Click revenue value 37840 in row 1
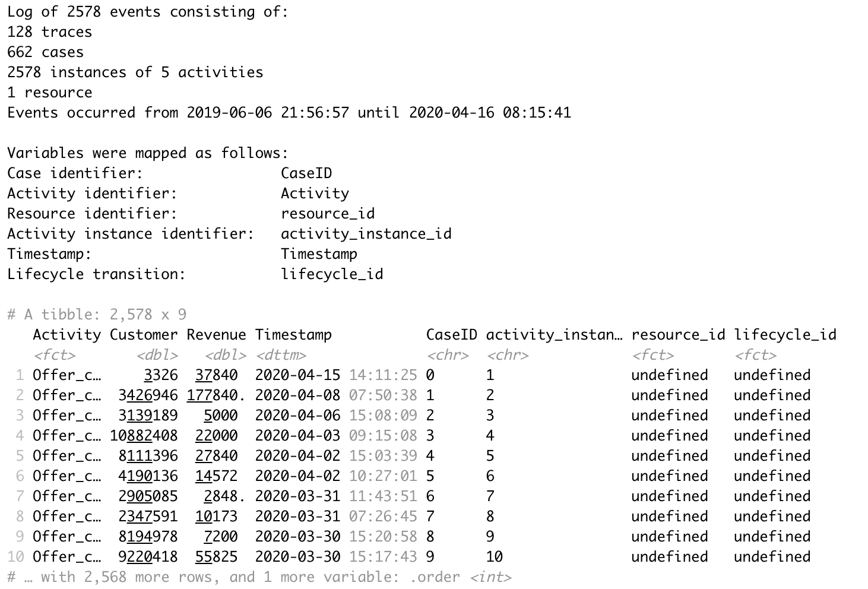 click(x=216, y=375)
